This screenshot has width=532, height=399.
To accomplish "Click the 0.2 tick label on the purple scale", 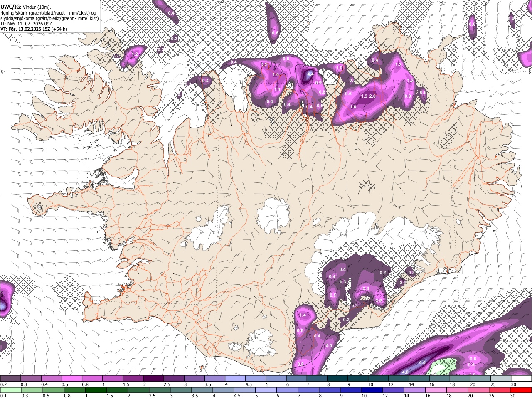I will coord(4,384).
